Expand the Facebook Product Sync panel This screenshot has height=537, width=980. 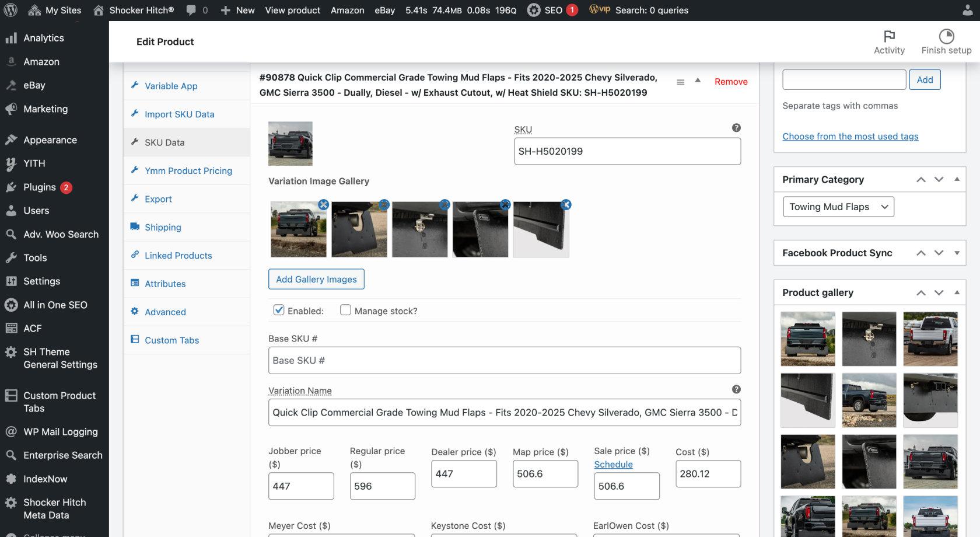click(957, 253)
